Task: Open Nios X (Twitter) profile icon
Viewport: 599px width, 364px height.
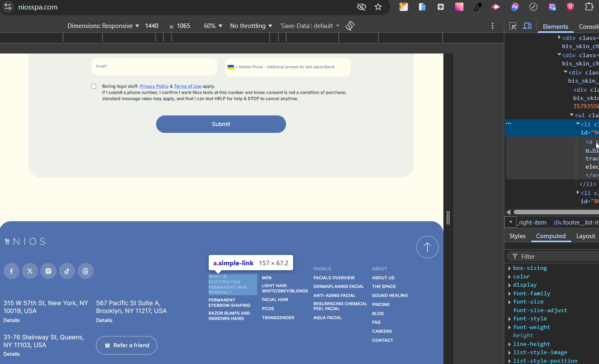Action: pyautogui.click(x=30, y=271)
